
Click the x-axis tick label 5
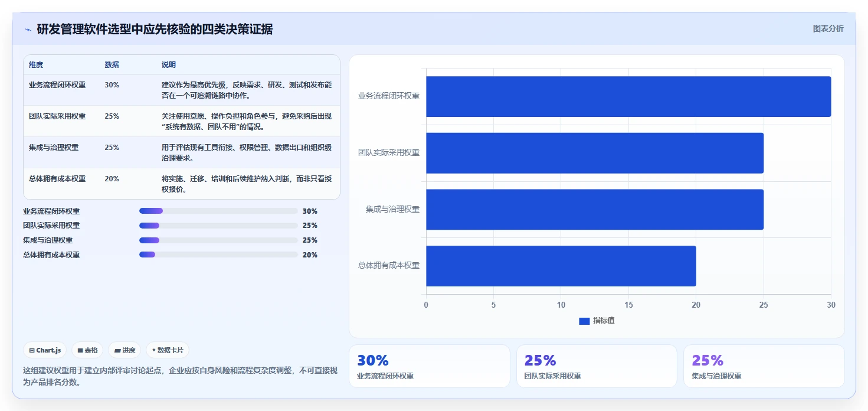pyautogui.click(x=493, y=305)
